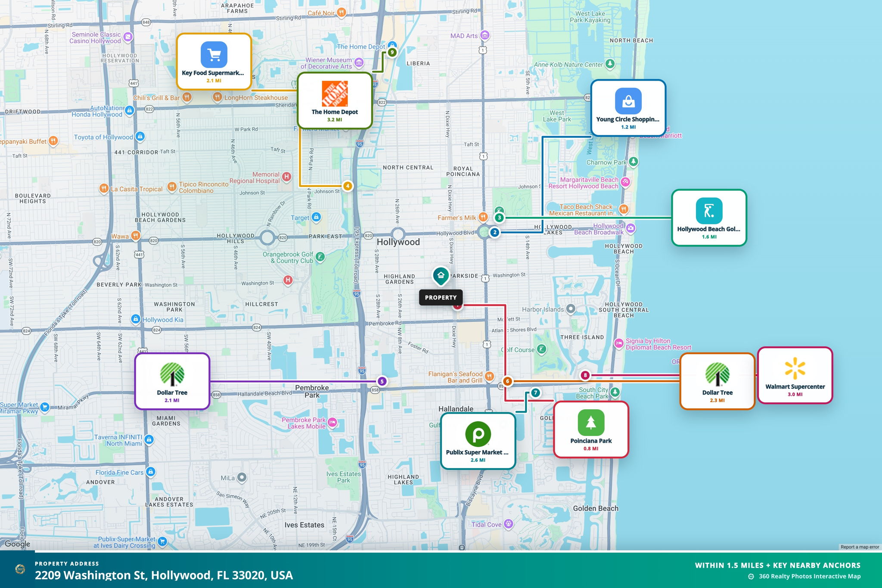Viewport: 882px width, 588px height.
Task: Click the Margaritaville Beach Resort icon
Action: tap(625, 182)
